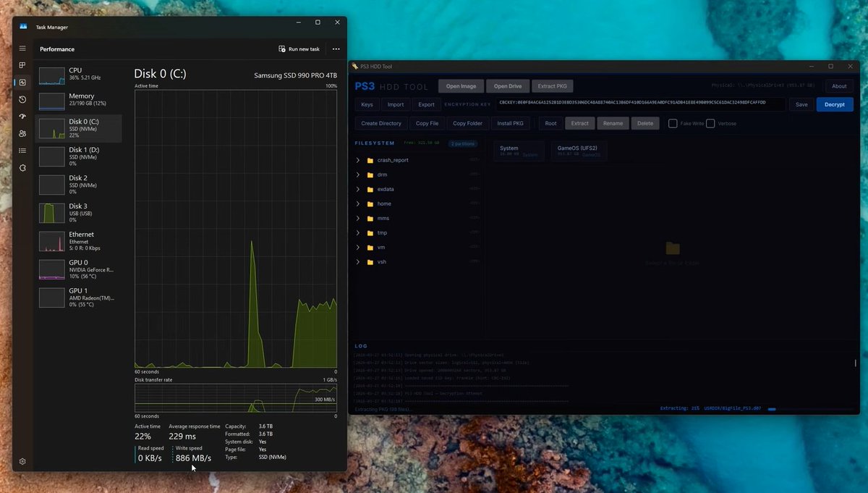Enable the Fake Write checkbox
The width and height of the screenshot is (868, 493).
(673, 123)
